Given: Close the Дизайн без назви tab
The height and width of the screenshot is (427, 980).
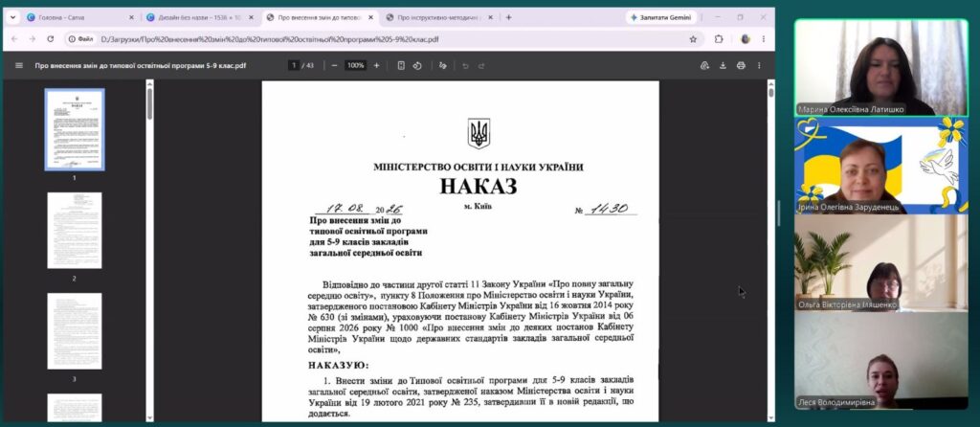Looking at the screenshot, I should [x=252, y=17].
